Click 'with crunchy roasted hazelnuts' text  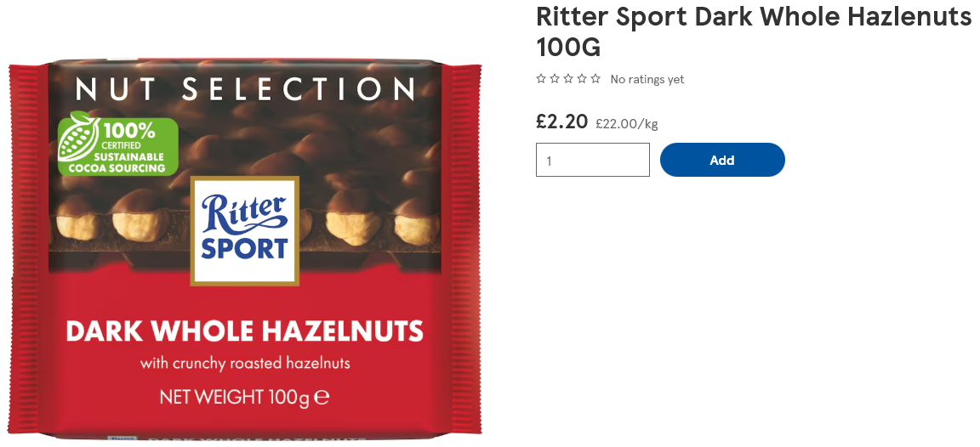(x=244, y=363)
